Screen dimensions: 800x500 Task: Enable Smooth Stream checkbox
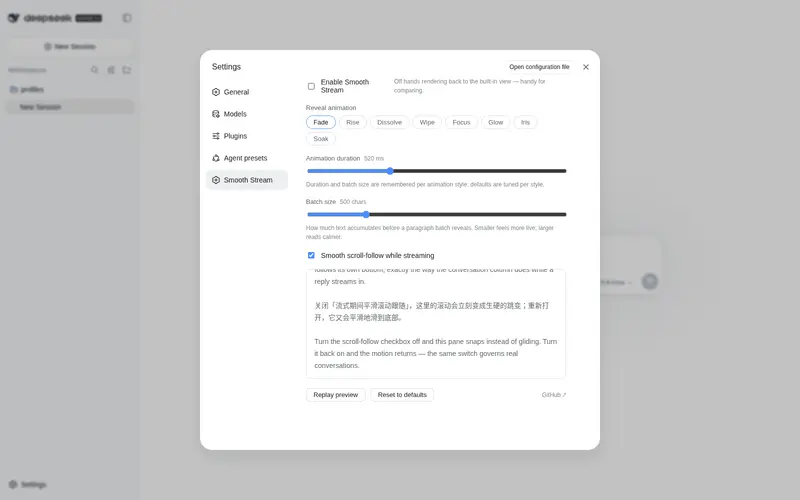[x=311, y=86]
